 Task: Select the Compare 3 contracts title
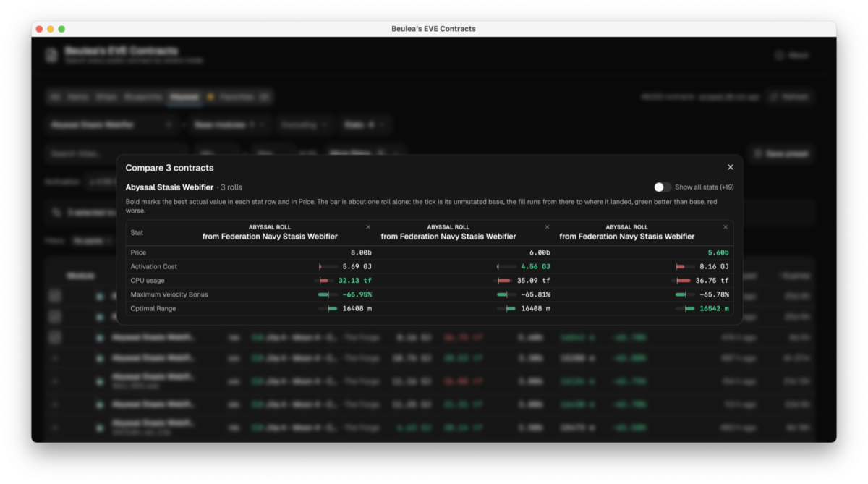(170, 168)
